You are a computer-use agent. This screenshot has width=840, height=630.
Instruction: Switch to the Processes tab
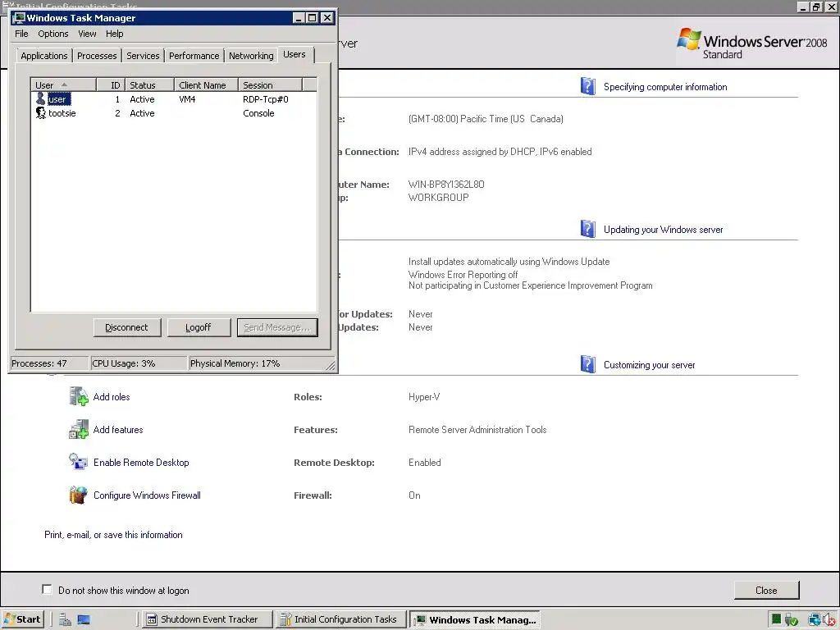97,56
